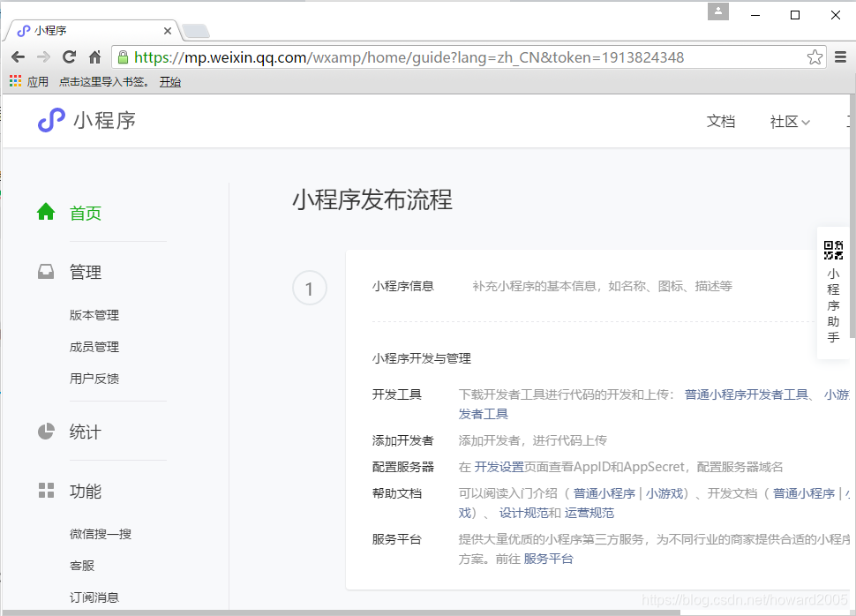Select the 首页 home icon in sidebar

[x=45, y=212]
